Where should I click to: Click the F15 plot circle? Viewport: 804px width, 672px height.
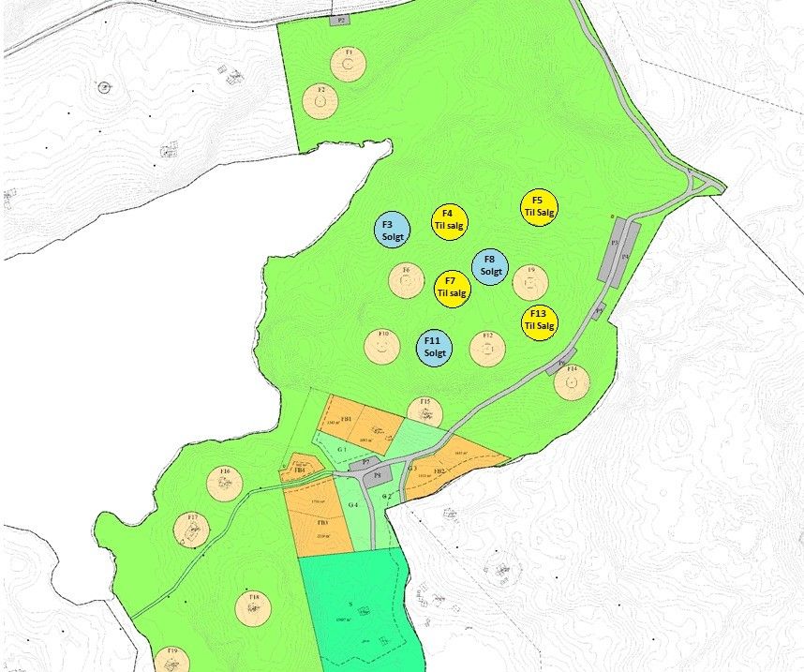click(x=424, y=412)
